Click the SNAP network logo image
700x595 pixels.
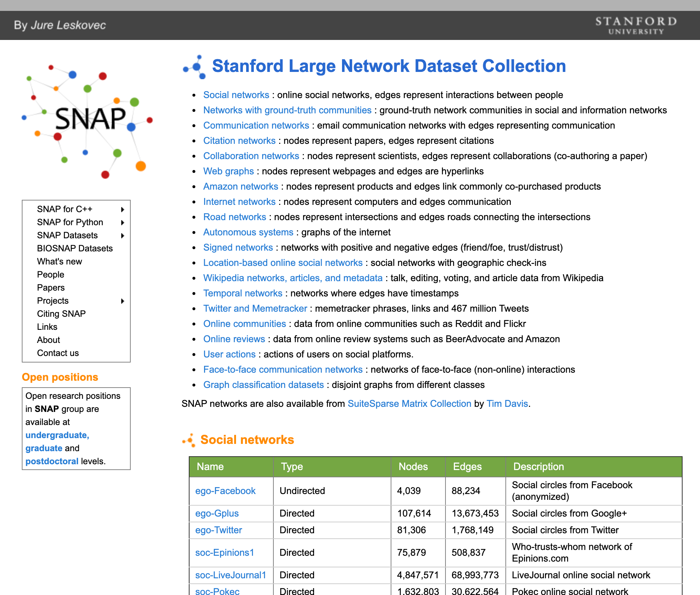point(87,120)
